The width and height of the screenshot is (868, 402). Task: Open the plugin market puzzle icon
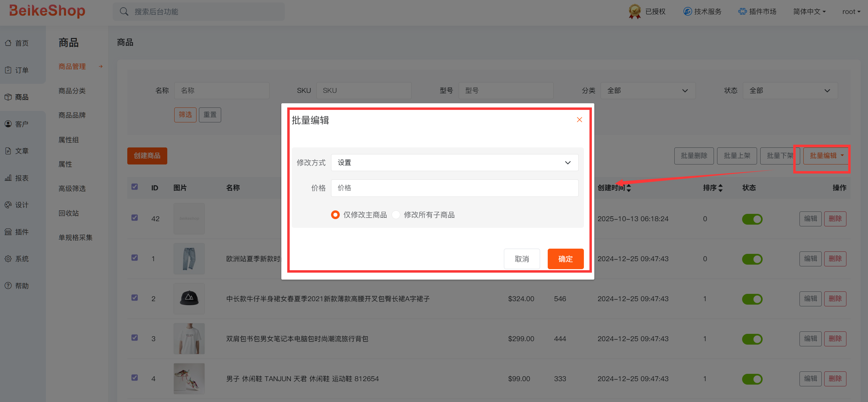pos(742,11)
